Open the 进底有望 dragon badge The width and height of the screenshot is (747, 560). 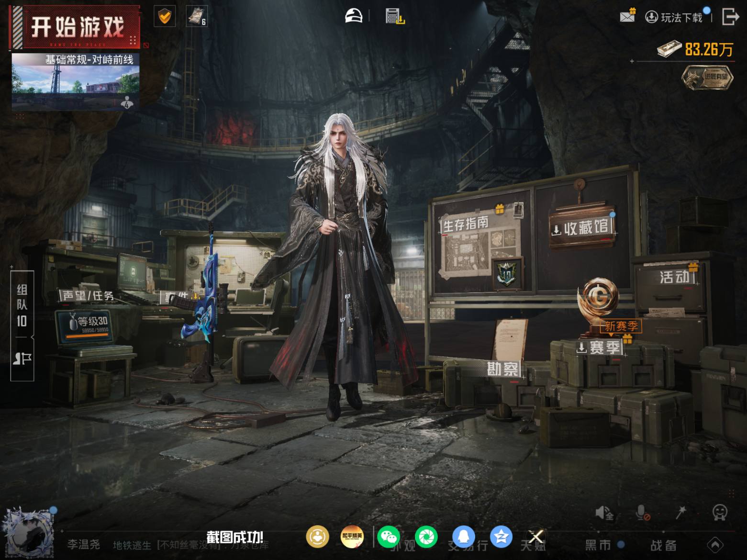[707, 77]
